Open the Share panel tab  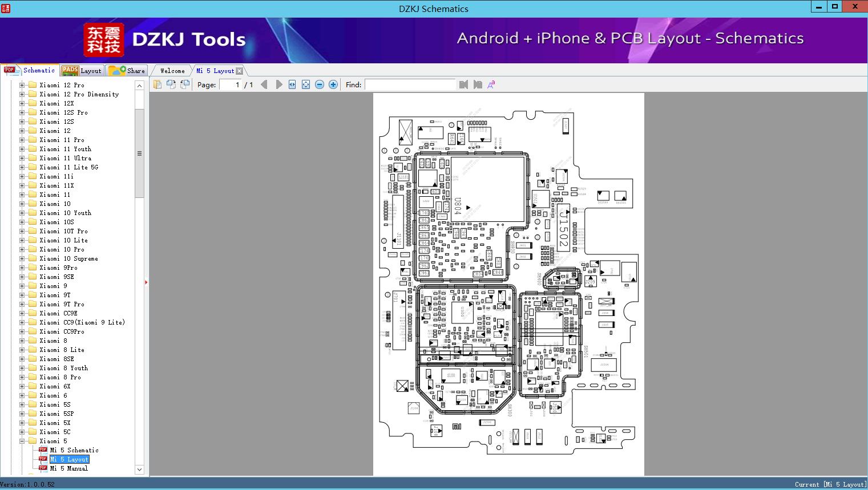point(127,71)
